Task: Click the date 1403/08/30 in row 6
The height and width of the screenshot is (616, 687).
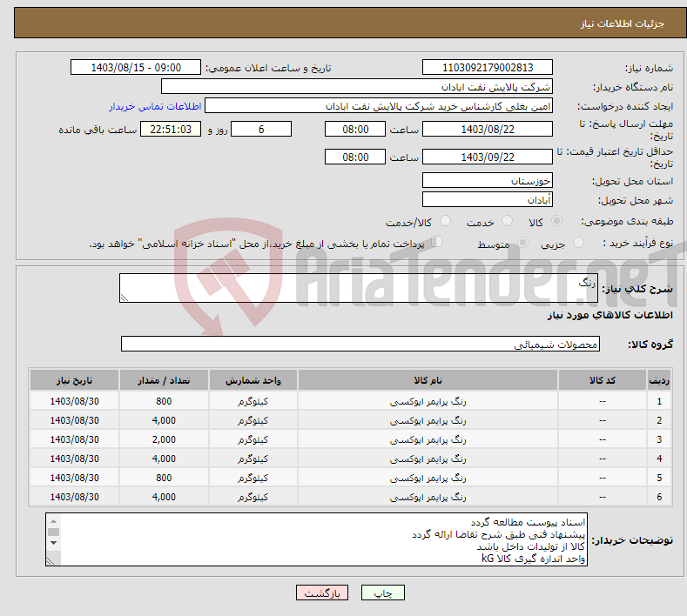Action: tap(75, 497)
